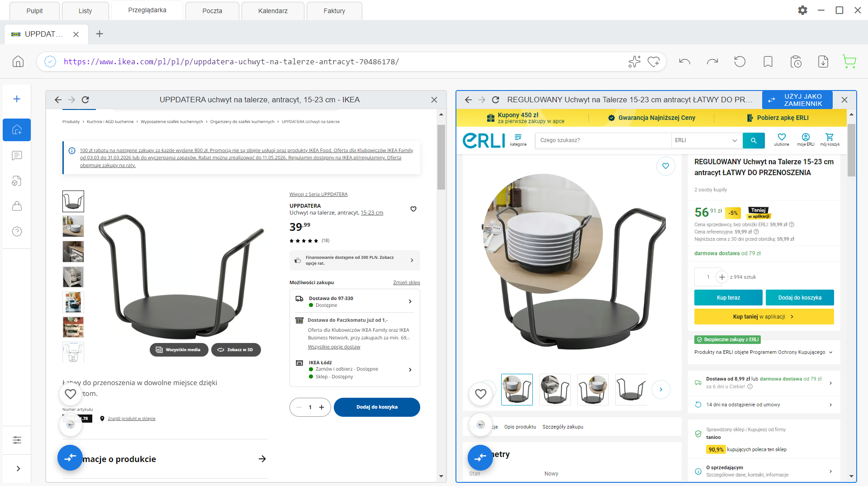Open the ERLI kategorie menu icon
This screenshot has height=486, width=868.
tap(518, 139)
